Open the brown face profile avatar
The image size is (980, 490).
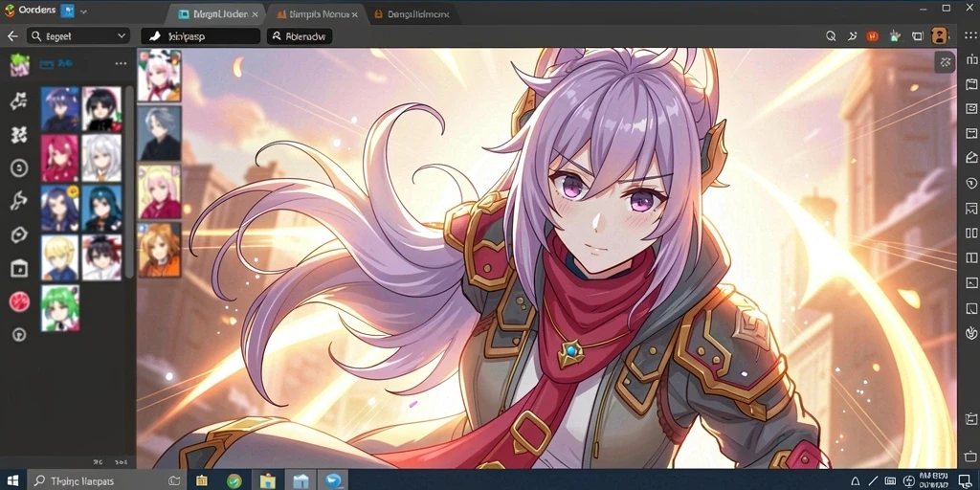(940, 35)
